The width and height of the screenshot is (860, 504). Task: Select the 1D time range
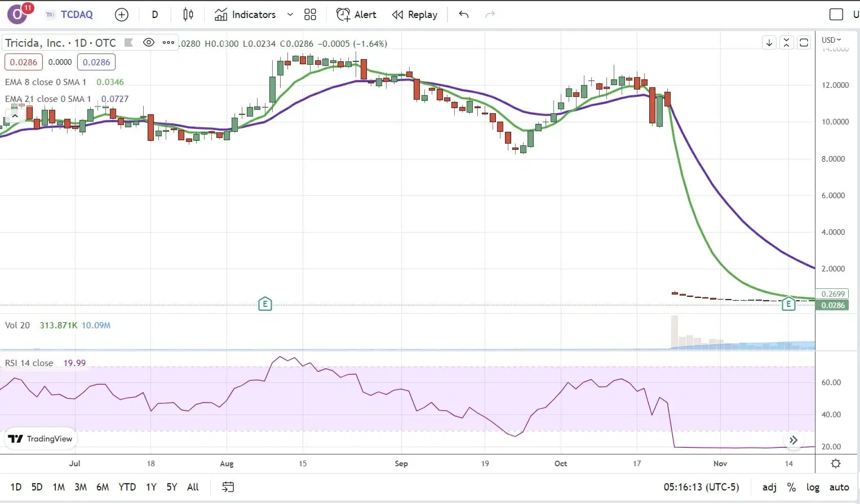click(x=16, y=487)
